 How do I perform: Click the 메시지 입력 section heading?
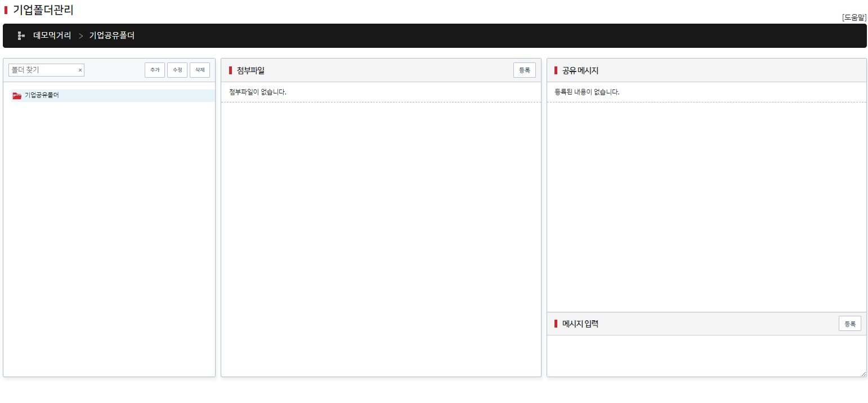580,324
